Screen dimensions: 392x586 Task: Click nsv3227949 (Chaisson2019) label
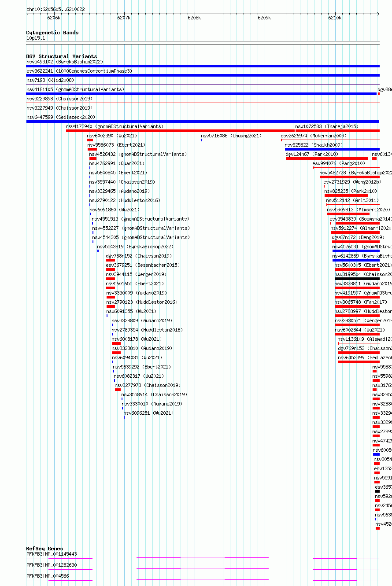point(59,108)
